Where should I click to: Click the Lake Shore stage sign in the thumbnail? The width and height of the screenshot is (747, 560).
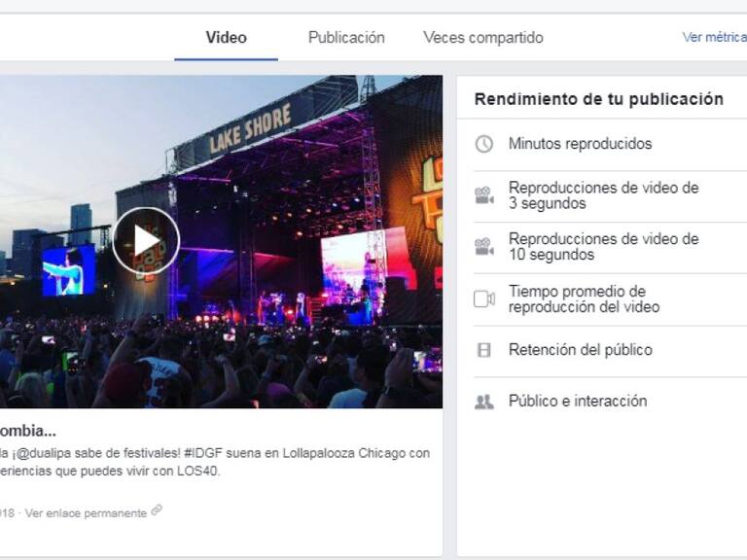point(250,130)
